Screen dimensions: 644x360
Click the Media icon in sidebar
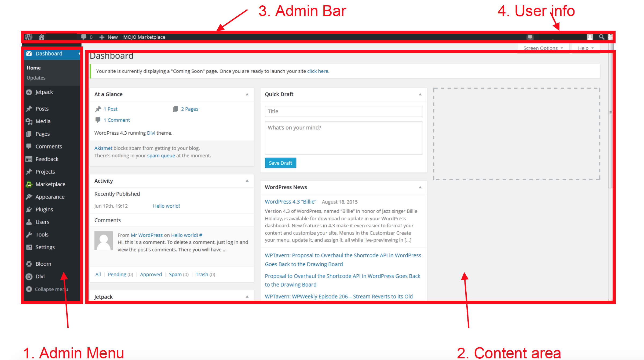tap(29, 121)
